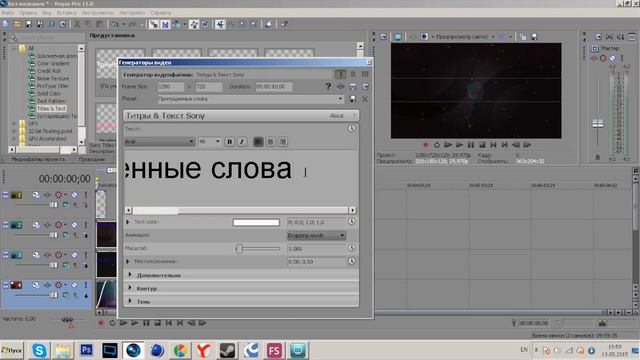Click the question mark help icon in generator dialog

328,87
